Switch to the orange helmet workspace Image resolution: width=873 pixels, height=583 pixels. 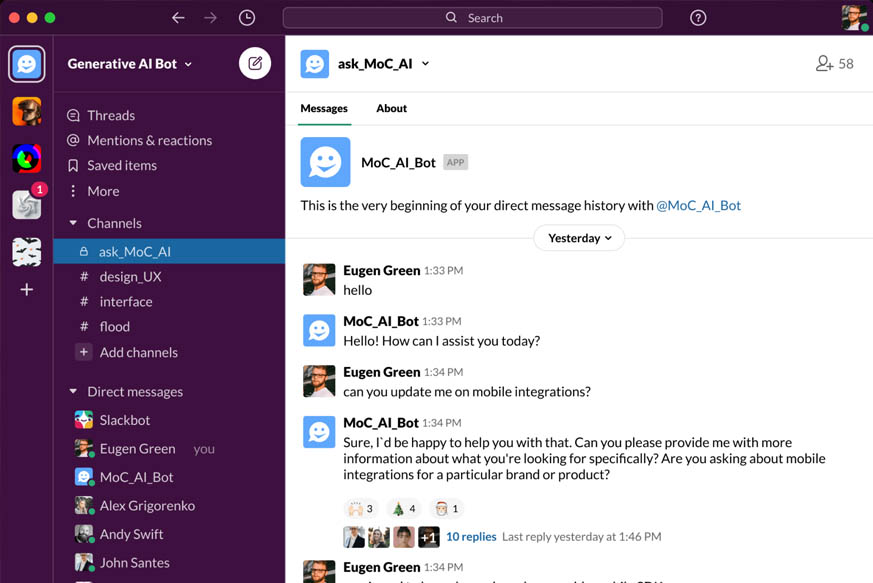tap(26, 111)
